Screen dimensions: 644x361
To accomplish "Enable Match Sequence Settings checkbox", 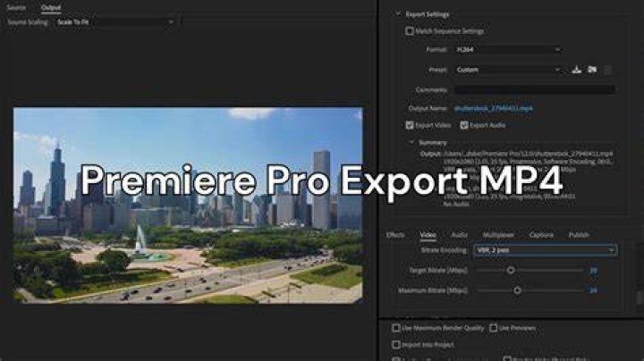I will [x=409, y=30].
